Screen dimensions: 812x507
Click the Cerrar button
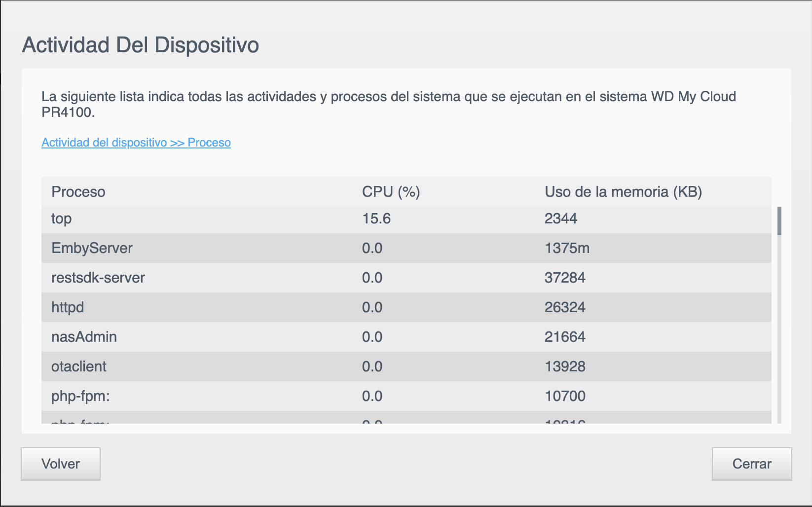[x=751, y=464]
